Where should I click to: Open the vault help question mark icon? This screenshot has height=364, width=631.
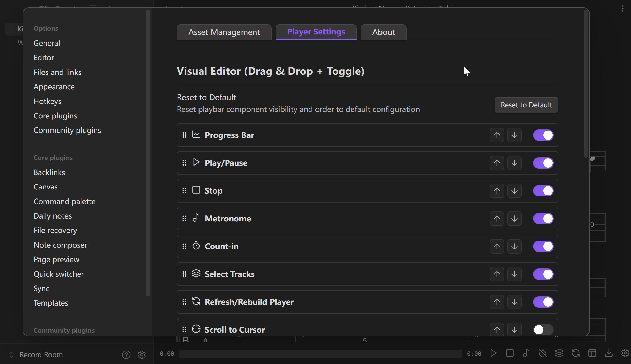126,355
